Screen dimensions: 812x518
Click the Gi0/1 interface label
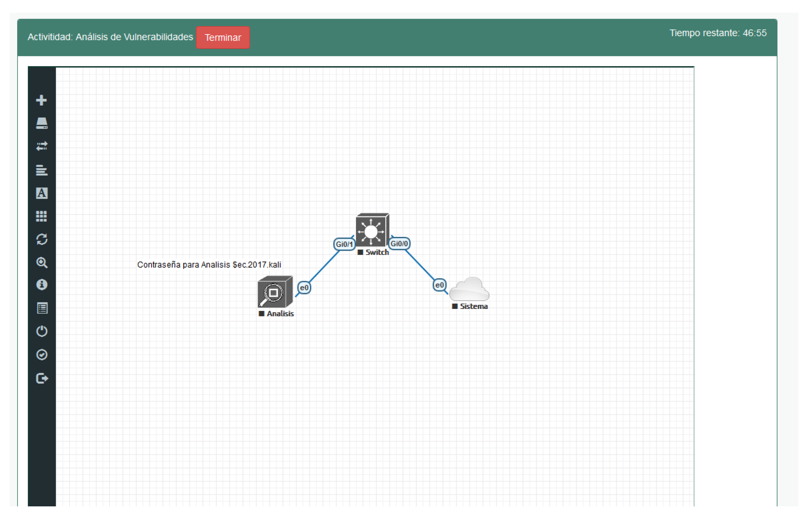[x=344, y=244]
